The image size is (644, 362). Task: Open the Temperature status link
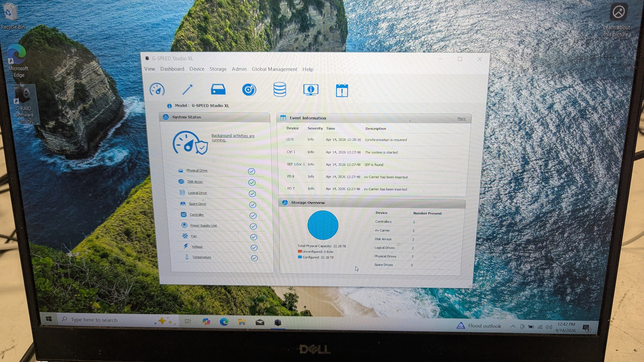(x=202, y=257)
